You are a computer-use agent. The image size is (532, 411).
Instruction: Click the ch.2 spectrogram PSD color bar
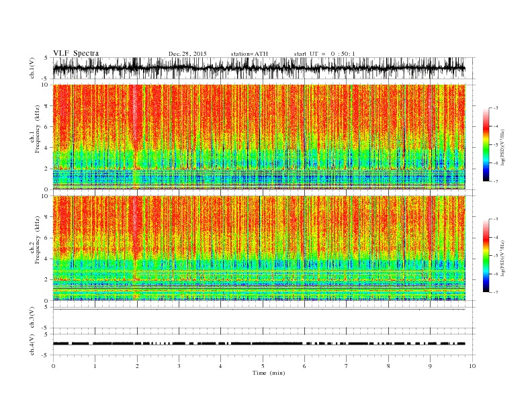click(486, 256)
